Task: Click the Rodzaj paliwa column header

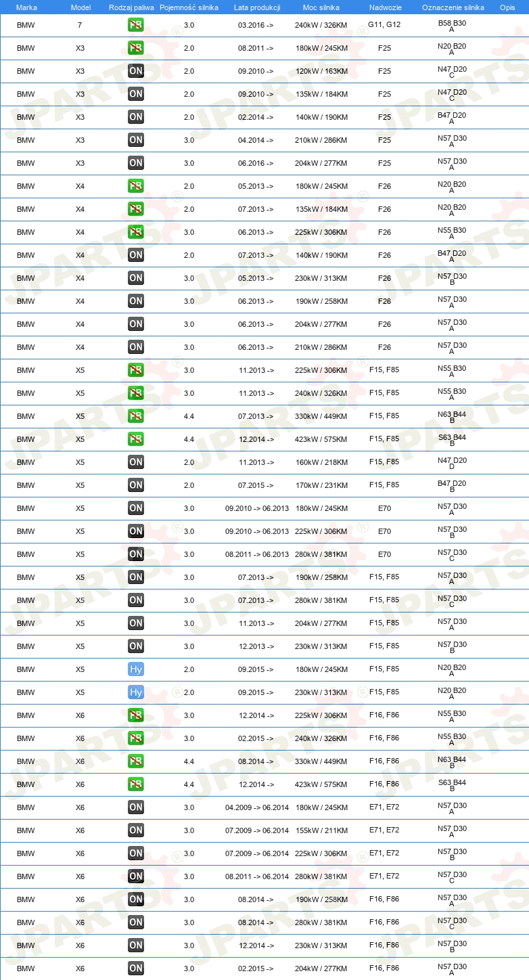Action: (x=131, y=7)
